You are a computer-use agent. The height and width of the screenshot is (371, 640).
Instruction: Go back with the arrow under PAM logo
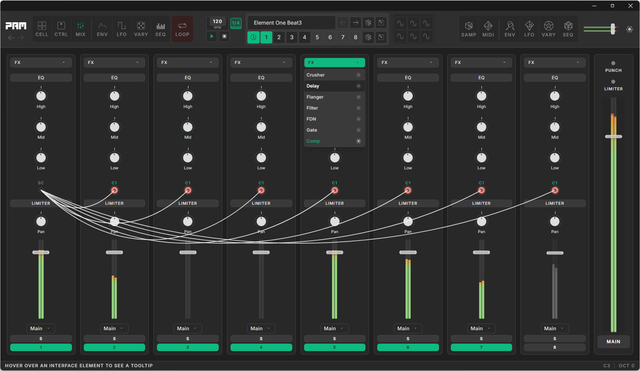(11, 38)
